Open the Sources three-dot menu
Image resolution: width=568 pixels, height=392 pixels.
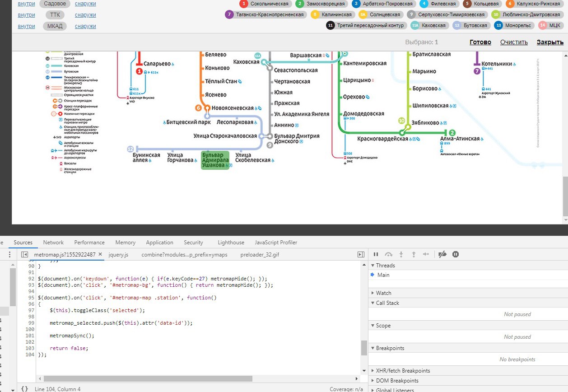click(x=10, y=255)
